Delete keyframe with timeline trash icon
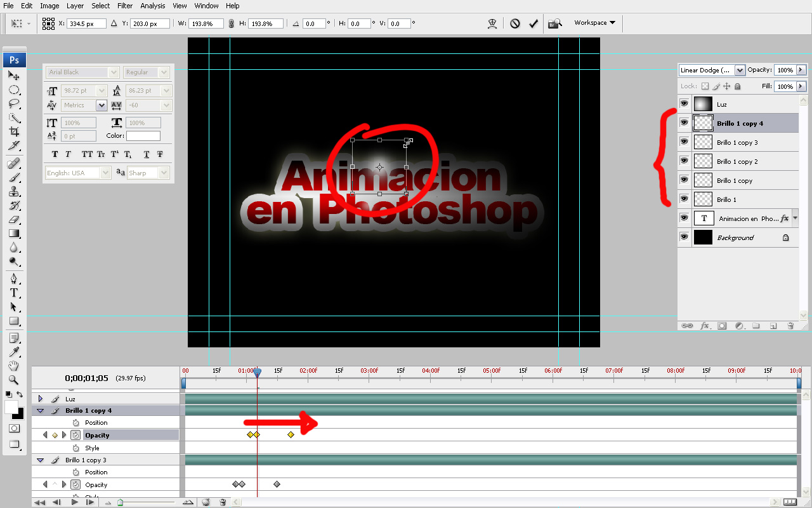 tap(223, 502)
